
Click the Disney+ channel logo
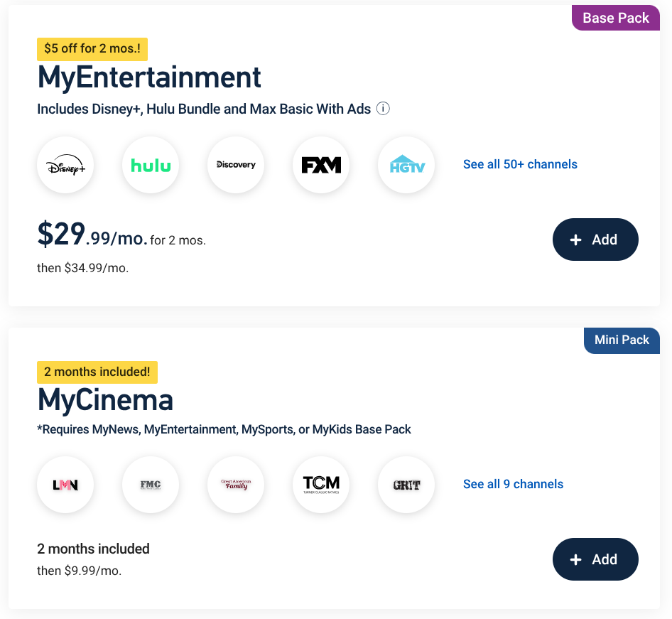pyautogui.click(x=65, y=165)
